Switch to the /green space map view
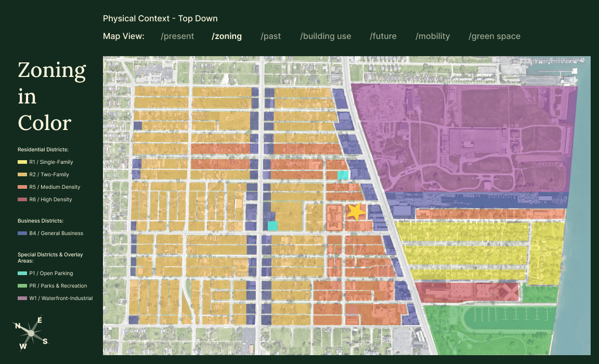Image resolution: width=599 pixels, height=364 pixels. coord(494,36)
